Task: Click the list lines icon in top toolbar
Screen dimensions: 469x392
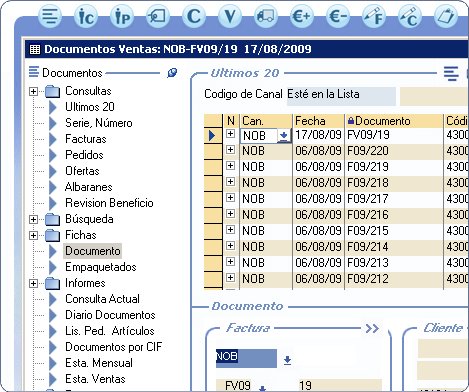Action: click(50, 16)
